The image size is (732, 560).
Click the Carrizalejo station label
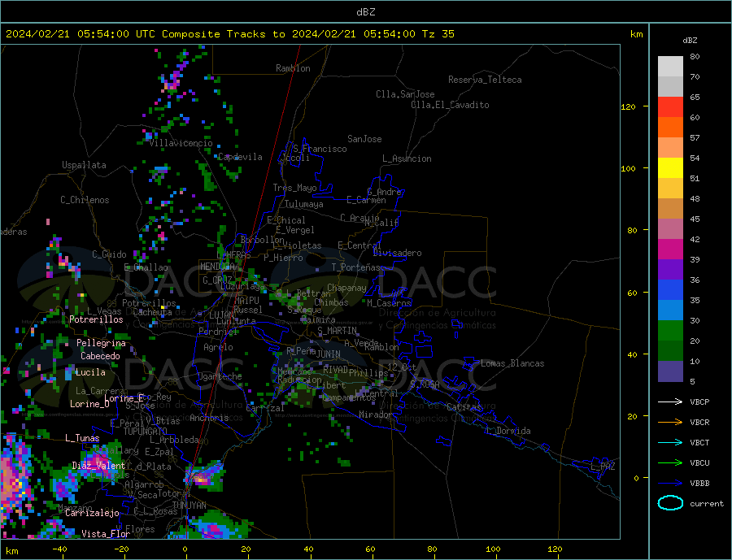pyautogui.click(x=92, y=514)
